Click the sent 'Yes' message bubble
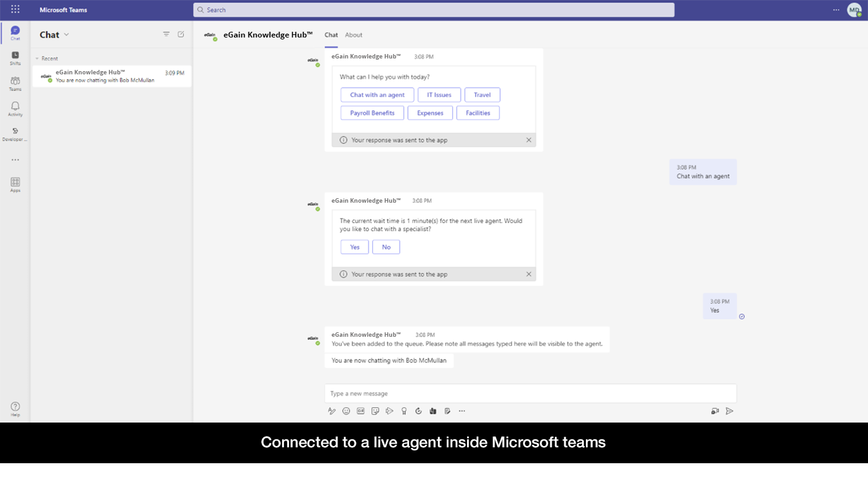 click(x=719, y=306)
